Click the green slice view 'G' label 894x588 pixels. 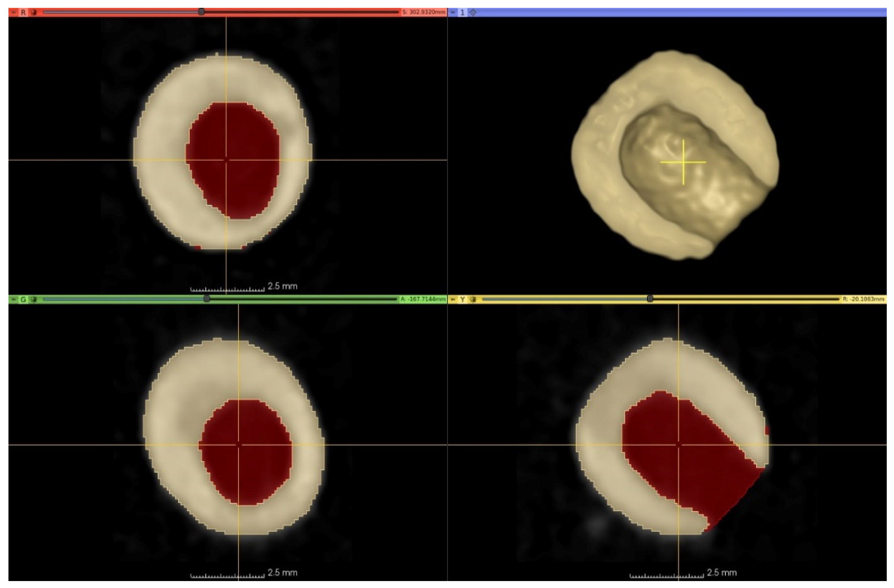tap(23, 299)
